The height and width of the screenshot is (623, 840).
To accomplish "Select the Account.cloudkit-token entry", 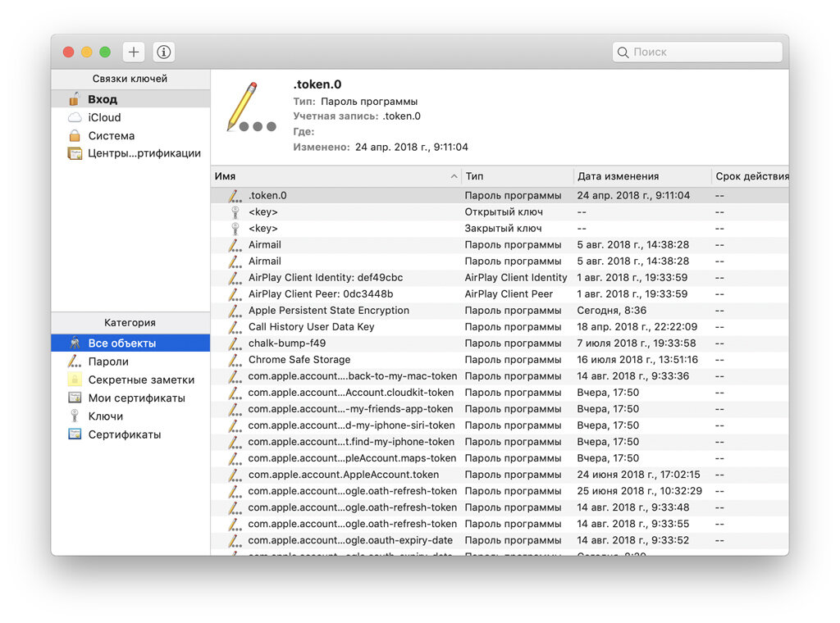I will click(x=500, y=393).
